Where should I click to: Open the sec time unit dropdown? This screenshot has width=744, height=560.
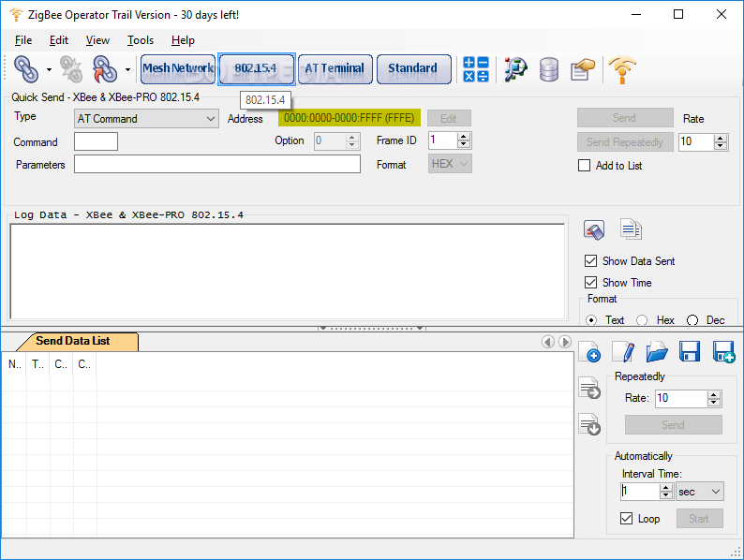pos(700,492)
